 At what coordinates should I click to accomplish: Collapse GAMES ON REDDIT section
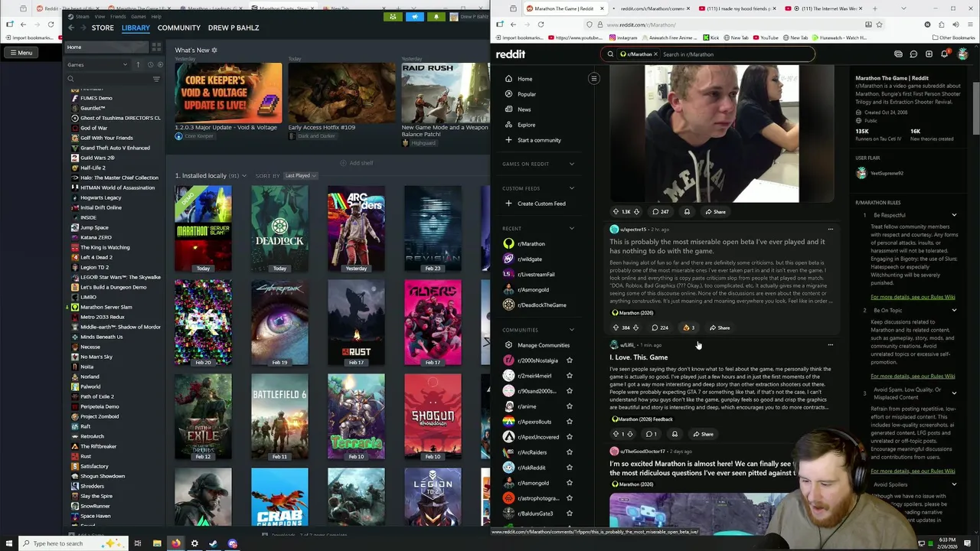pyautogui.click(x=571, y=164)
